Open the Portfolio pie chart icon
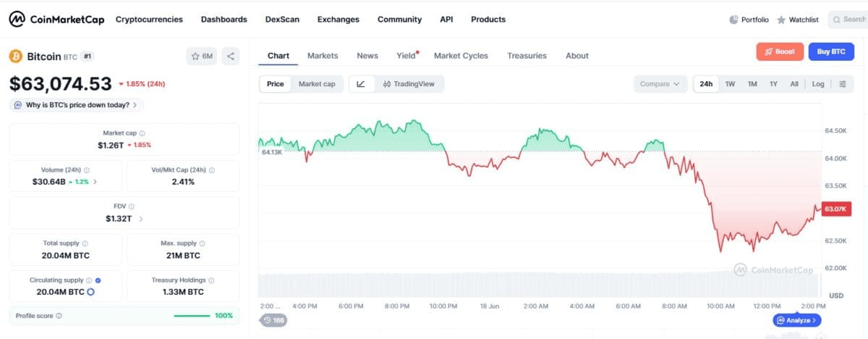868x339 pixels. point(734,20)
